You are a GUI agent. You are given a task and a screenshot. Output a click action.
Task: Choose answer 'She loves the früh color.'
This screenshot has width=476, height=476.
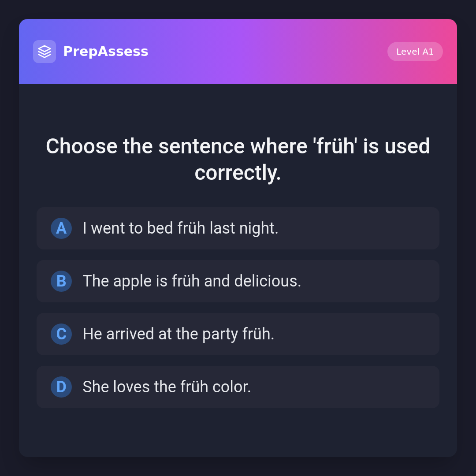[167, 387]
